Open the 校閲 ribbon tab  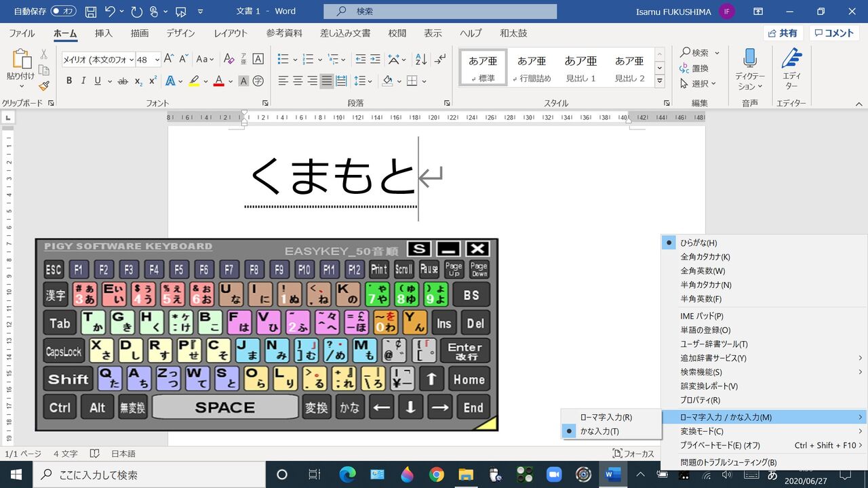(397, 33)
